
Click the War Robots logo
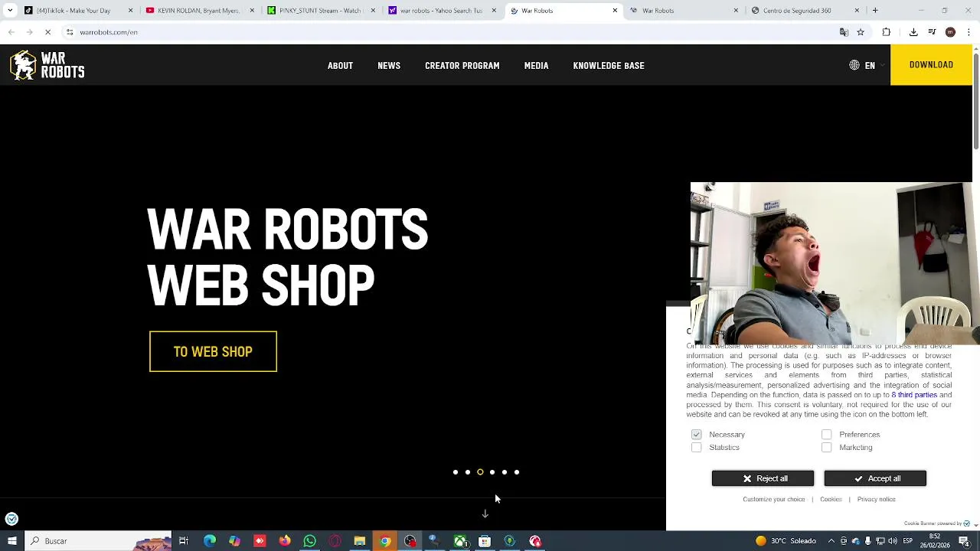coord(47,65)
